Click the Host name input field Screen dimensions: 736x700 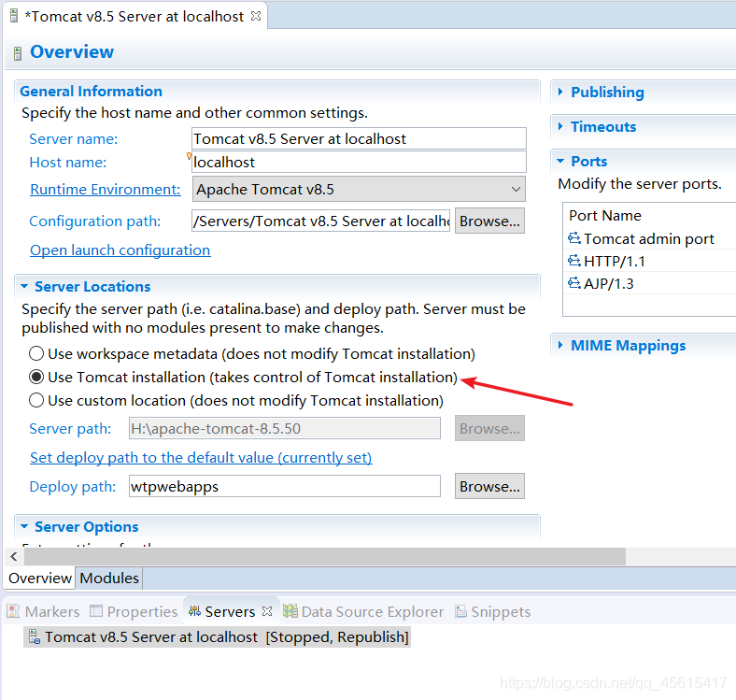(359, 162)
